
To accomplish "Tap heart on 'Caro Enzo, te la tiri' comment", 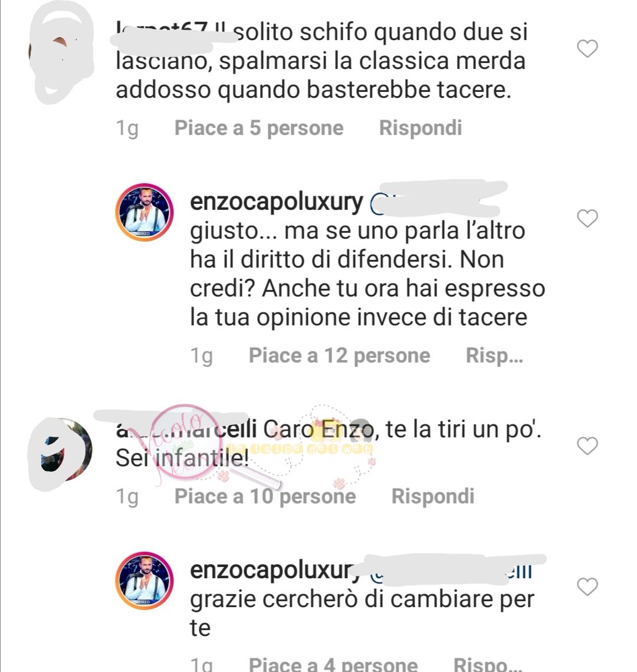I will [x=587, y=446].
